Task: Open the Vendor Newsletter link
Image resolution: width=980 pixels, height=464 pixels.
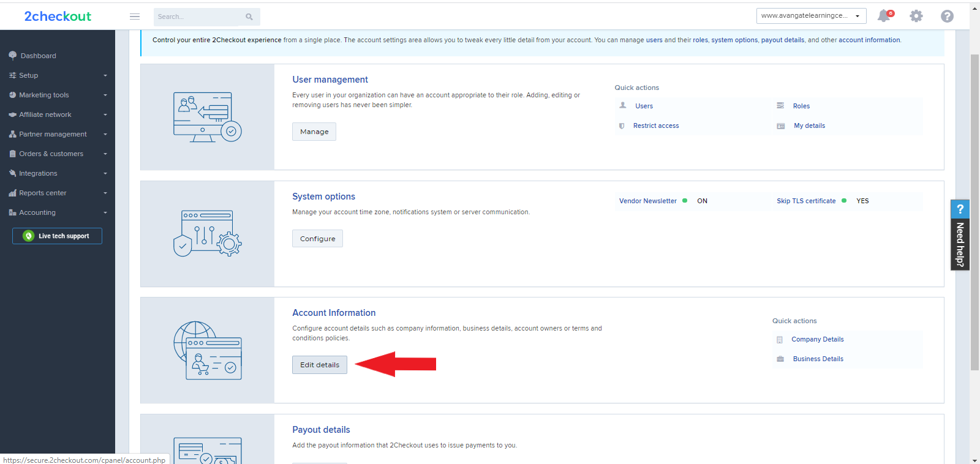Action: pos(648,201)
